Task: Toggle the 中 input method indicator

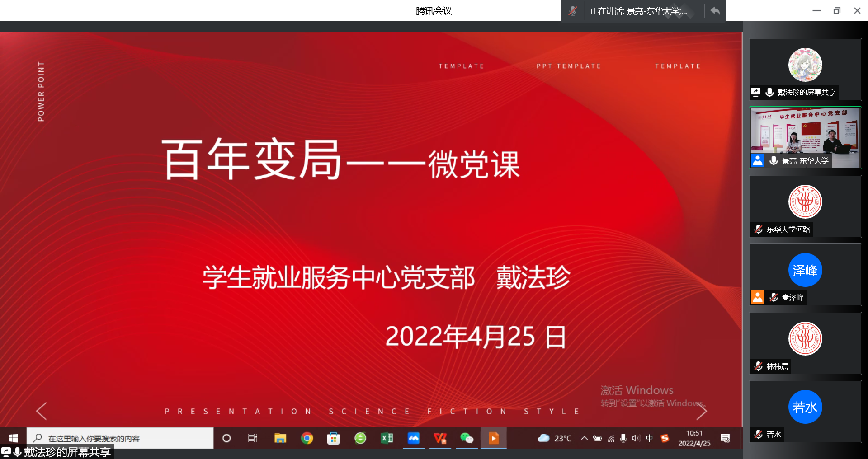Action: tap(650, 438)
